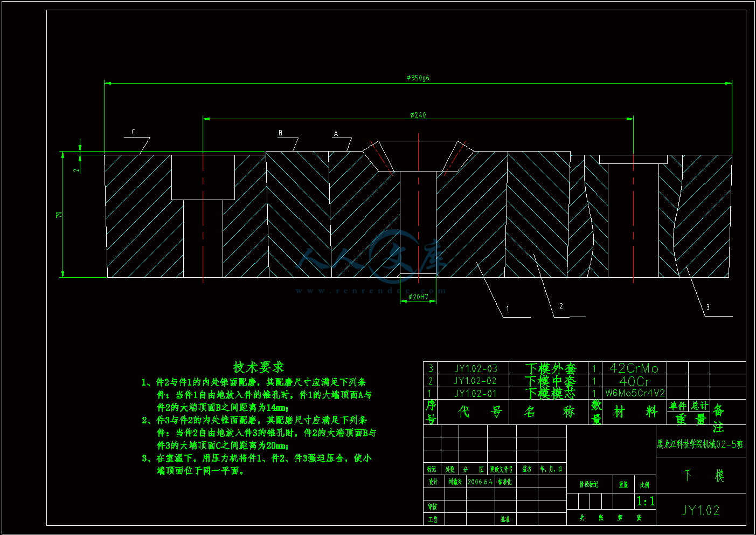Select the 更改文件号 column label
The image size is (756, 535).
pos(501,469)
